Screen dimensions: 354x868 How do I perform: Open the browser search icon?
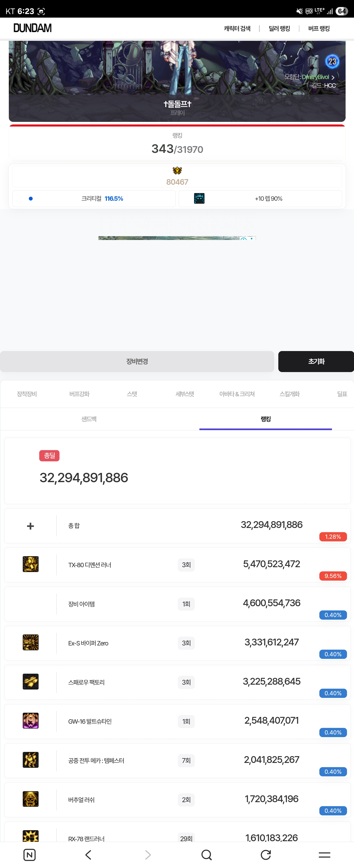coord(206,855)
